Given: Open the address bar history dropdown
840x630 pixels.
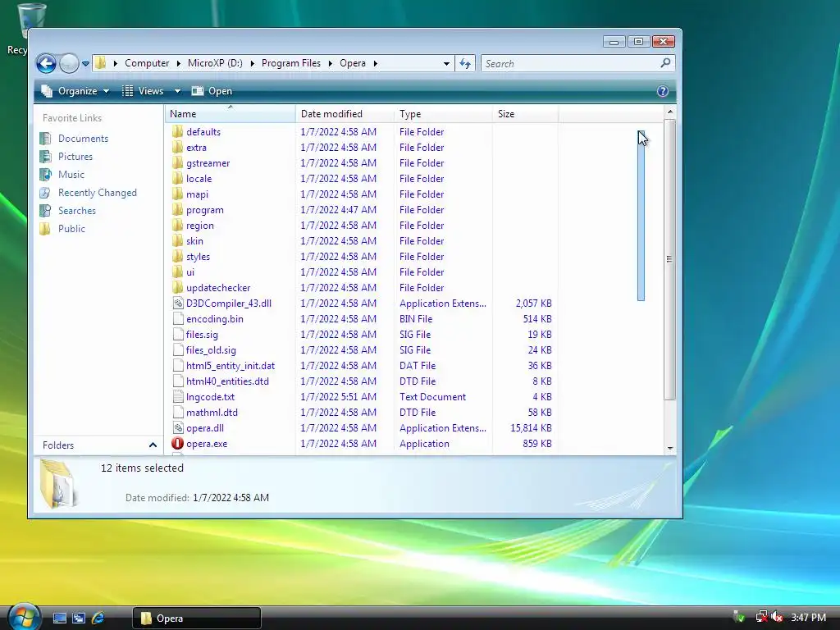Looking at the screenshot, I should pos(446,63).
